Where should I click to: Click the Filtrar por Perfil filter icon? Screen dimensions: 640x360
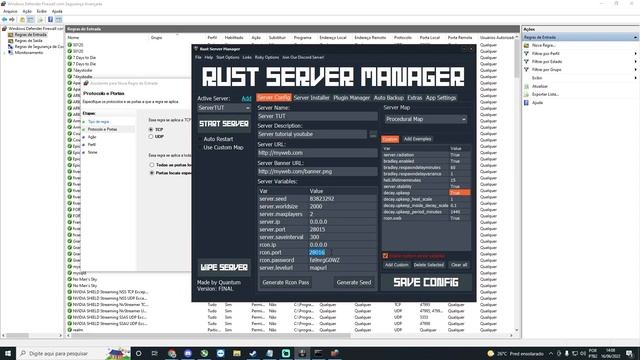(x=527, y=53)
